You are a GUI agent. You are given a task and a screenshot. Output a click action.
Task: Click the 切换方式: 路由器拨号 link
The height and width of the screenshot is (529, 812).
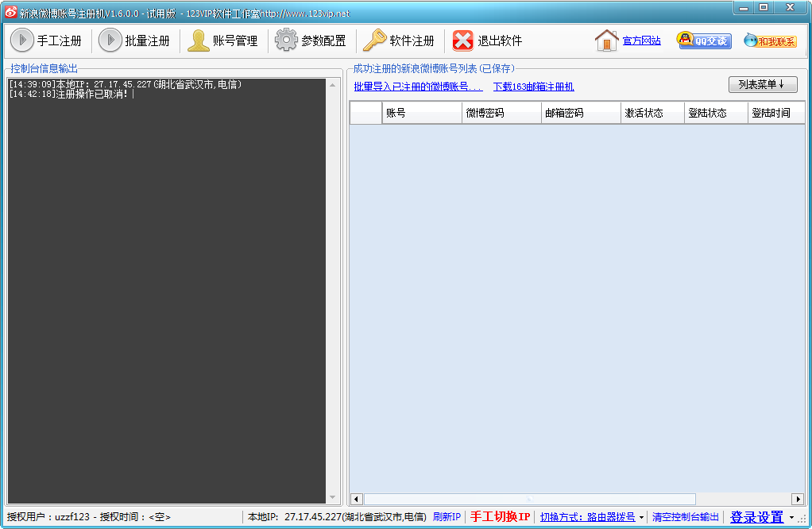pos(588,516)
